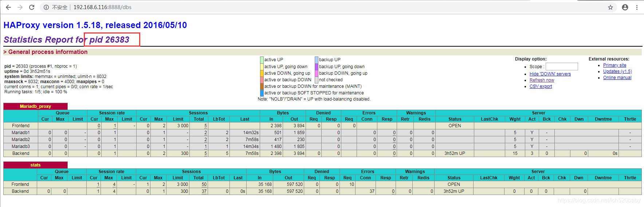Select the Mariadb_proxy Backend row label
The image size is (644, 207).
[x=21, y=153]
